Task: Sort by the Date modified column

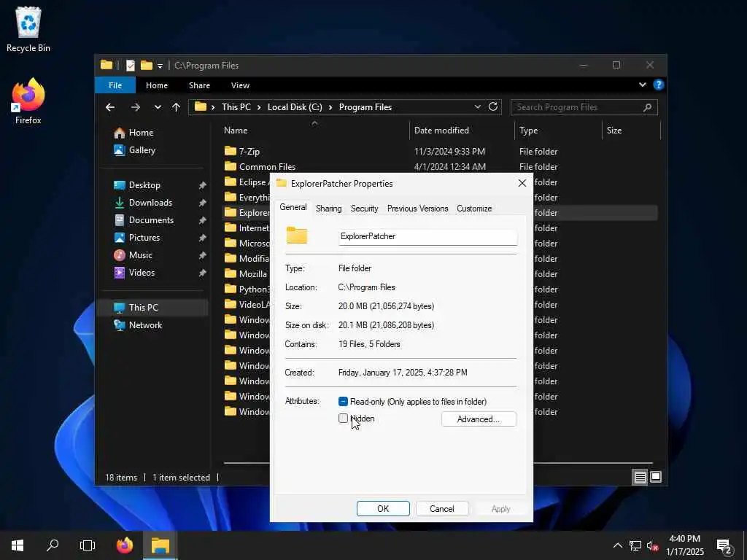Action: pyautogui.click(x=462, y=130)
